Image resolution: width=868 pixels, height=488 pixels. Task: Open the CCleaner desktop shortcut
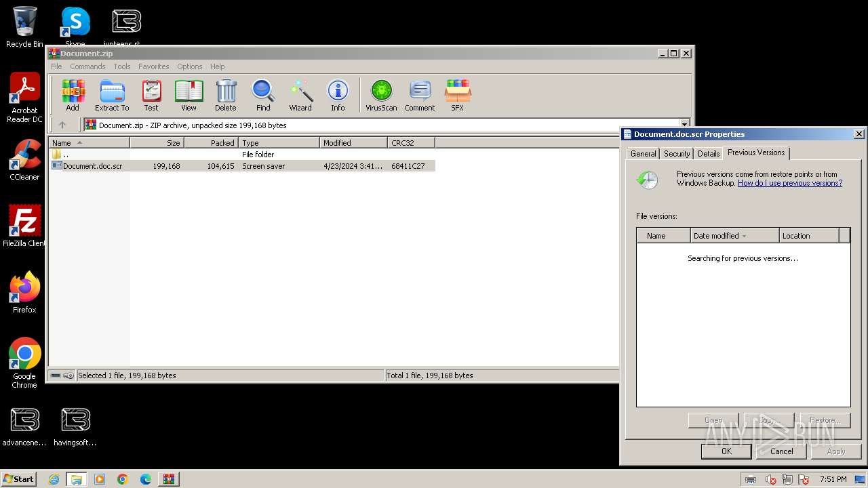pyautogui.click(x=24, y=160)
